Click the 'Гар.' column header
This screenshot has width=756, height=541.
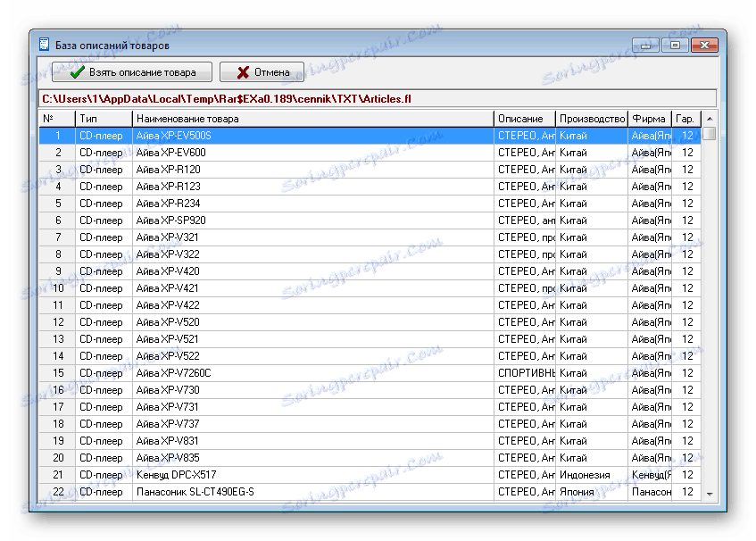[686, 119]
